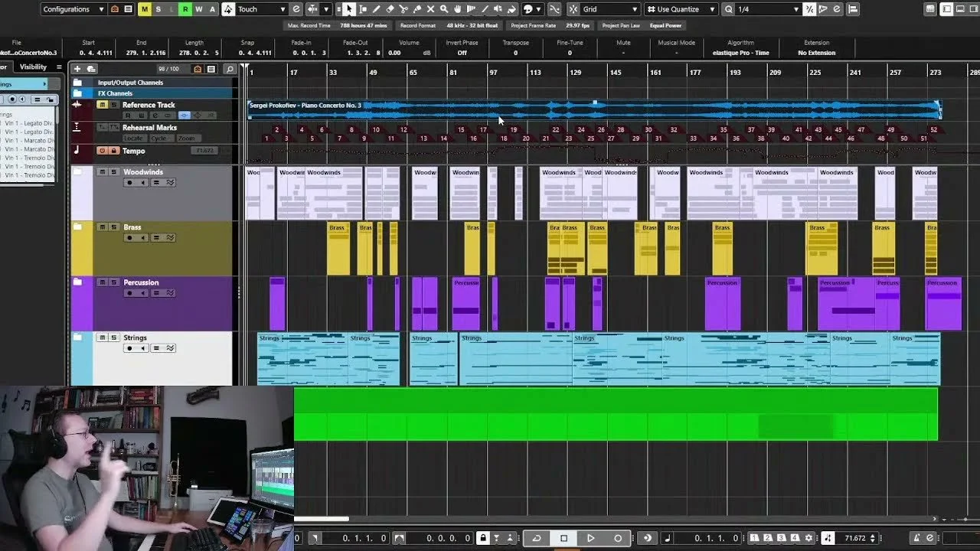The image size is (980, 551).
Task: Click the Locate button under Rehearsal Marks
Action: (134, 138)
